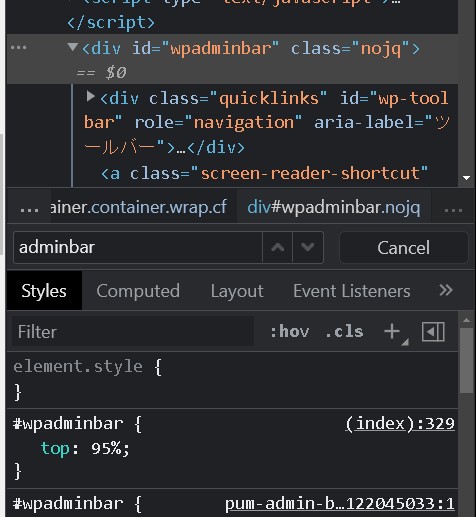This screenshot has width=476, height=517.
Task: Jump to previous search result arrow
Action: 277,247
